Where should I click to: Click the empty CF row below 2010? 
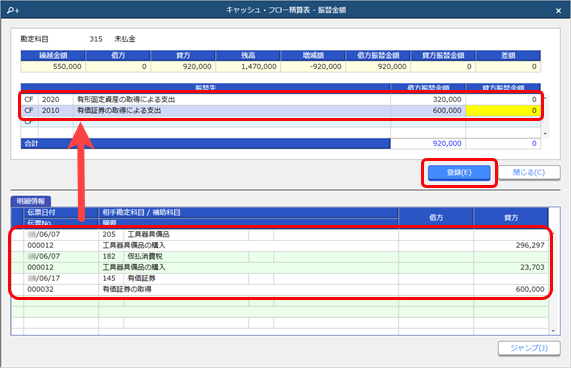(280, 122)
